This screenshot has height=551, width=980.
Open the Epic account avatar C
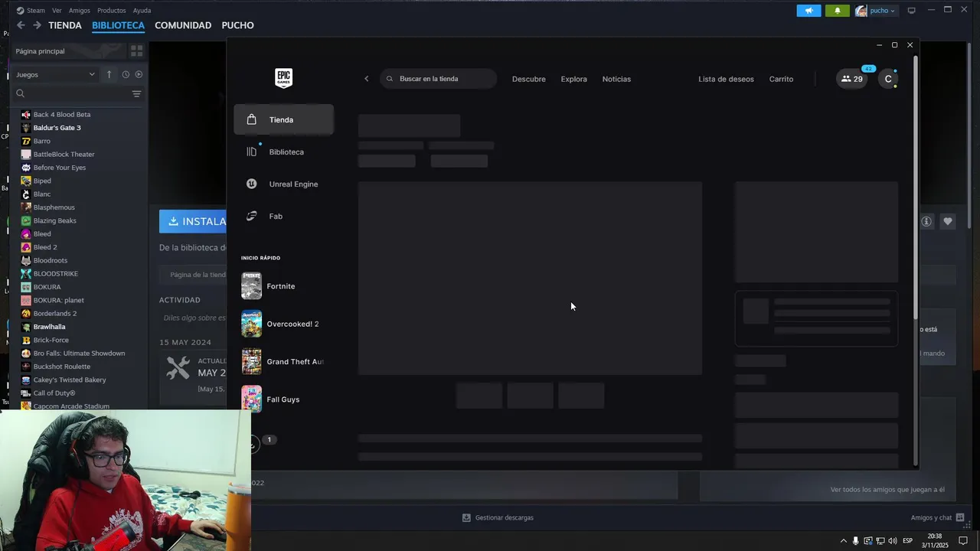[888, 79]
